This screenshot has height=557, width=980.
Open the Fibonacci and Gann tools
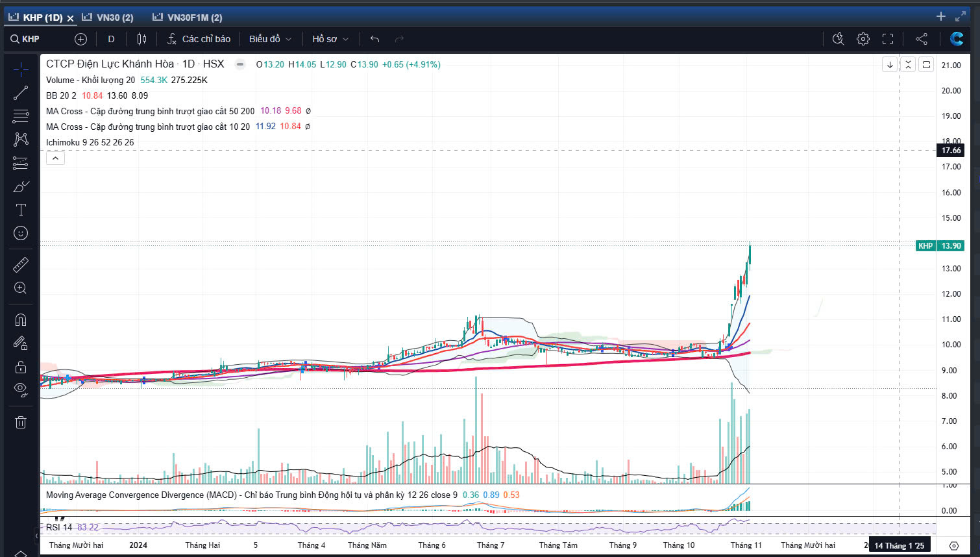coord(21,116)
